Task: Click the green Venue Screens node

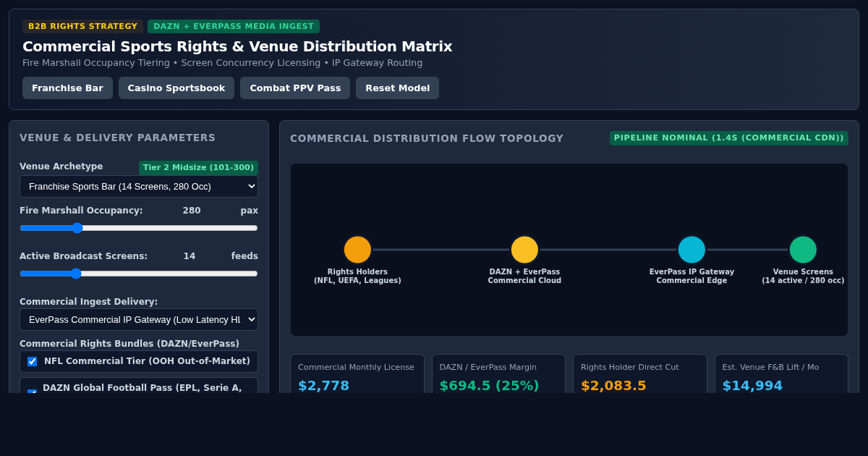Action: click(x=803, y=250)
